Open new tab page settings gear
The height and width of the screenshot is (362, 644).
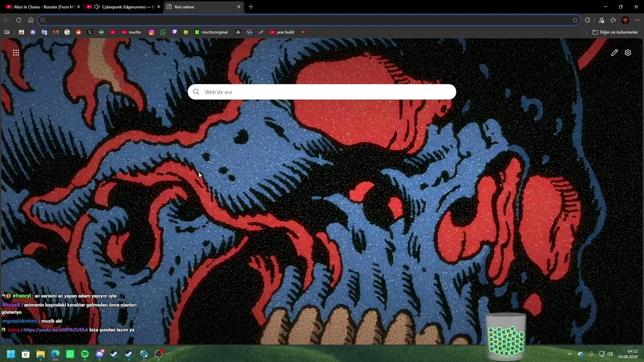point(628,53)
